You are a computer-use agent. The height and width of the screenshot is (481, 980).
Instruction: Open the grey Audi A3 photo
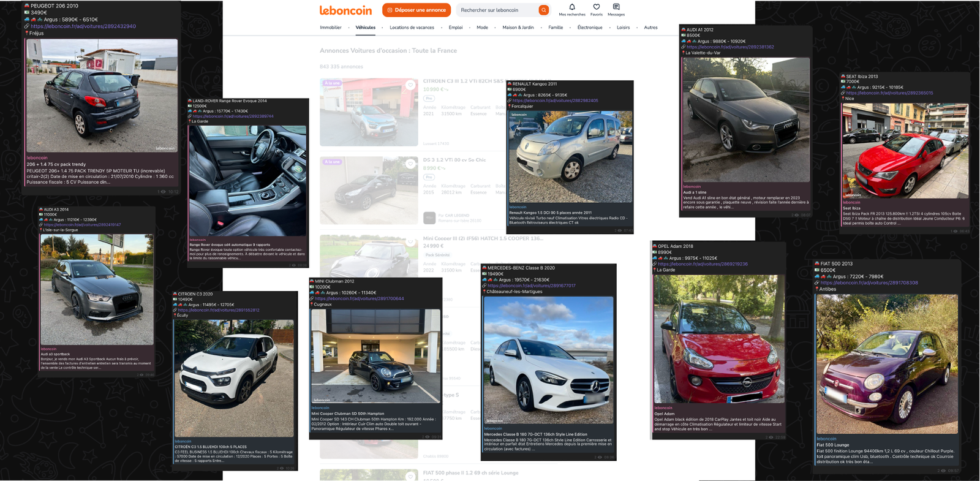coord(97,289)
